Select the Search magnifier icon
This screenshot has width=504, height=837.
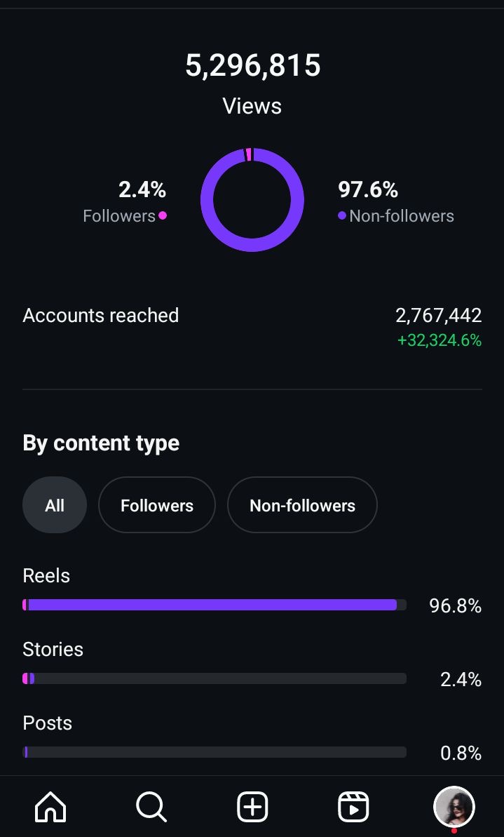[151, 806]
